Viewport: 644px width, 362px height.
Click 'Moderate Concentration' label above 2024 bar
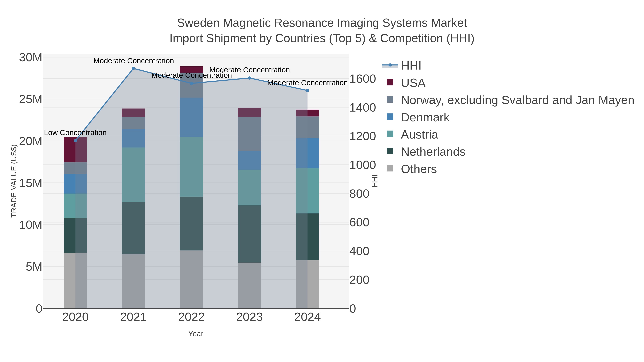coord(308,83)
